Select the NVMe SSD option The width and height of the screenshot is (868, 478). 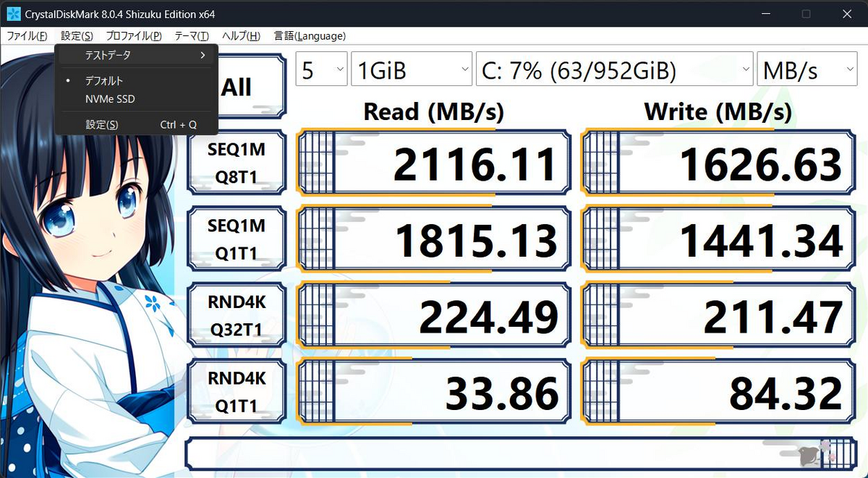pyautogui.click(x=136, y=99)
